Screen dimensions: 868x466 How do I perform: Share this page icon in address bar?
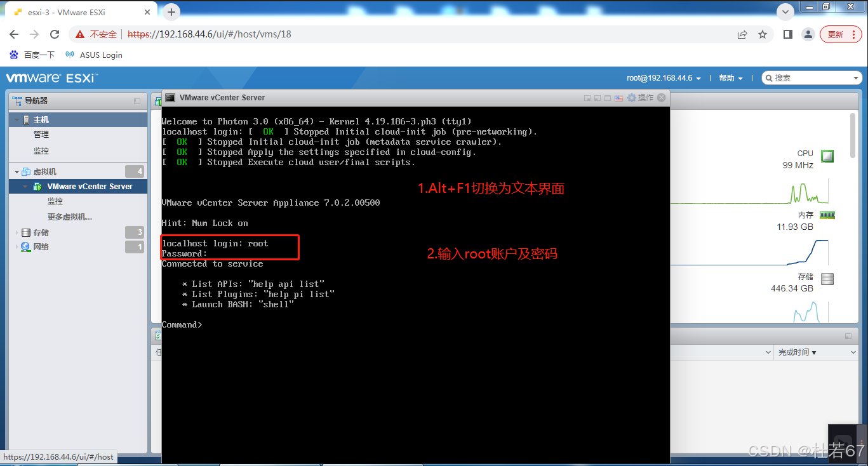(742, 34)
